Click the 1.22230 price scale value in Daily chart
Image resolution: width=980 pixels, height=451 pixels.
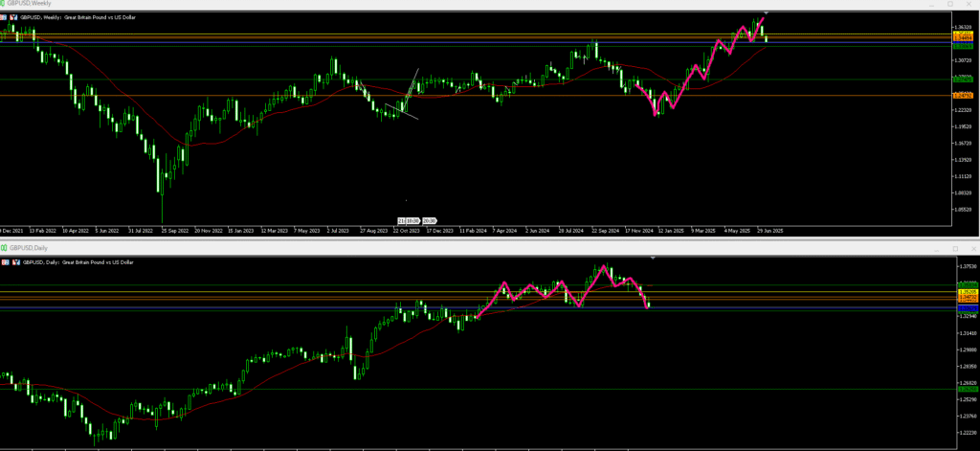pos(969,433)
